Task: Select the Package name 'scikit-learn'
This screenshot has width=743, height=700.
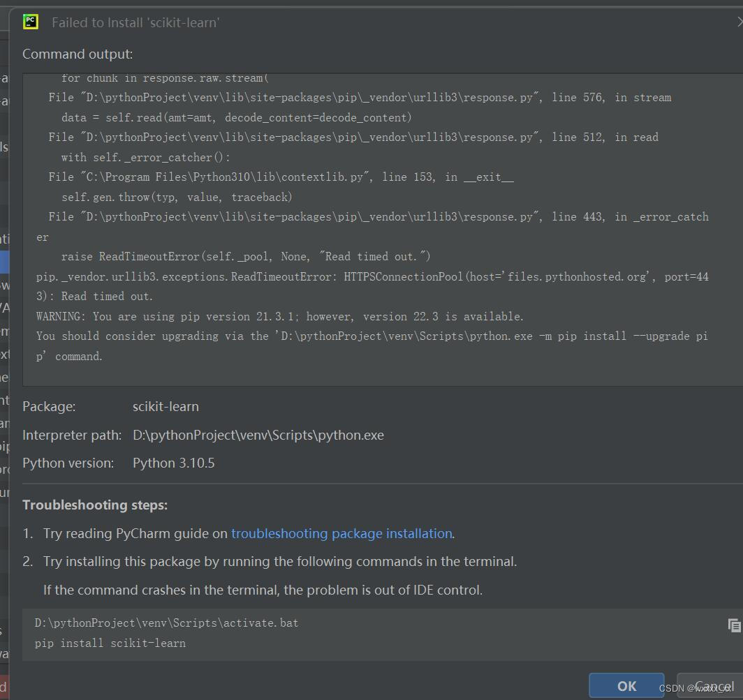Action: [165, 406]
